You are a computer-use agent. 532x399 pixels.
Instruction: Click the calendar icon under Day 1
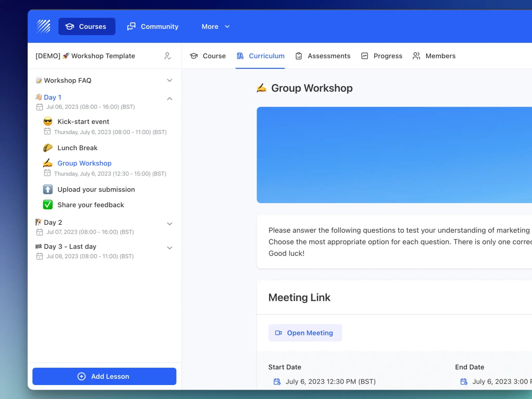(40, 107)
